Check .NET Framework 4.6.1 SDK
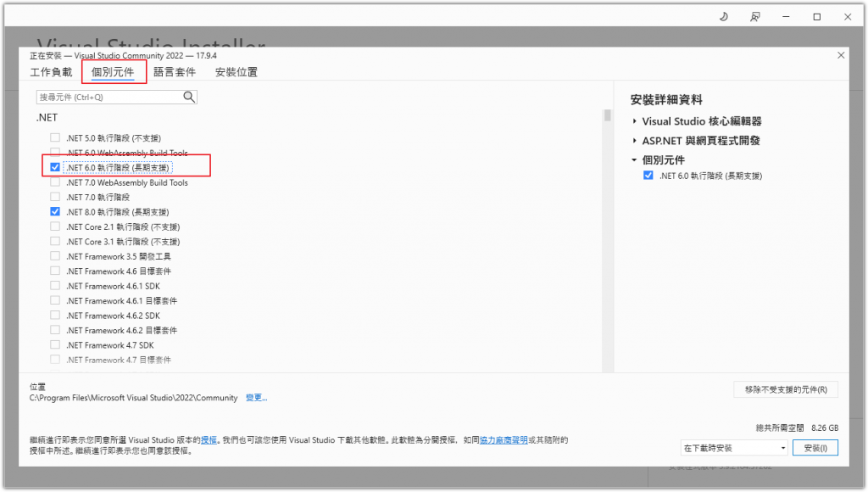868x492 pixels. 55,285
